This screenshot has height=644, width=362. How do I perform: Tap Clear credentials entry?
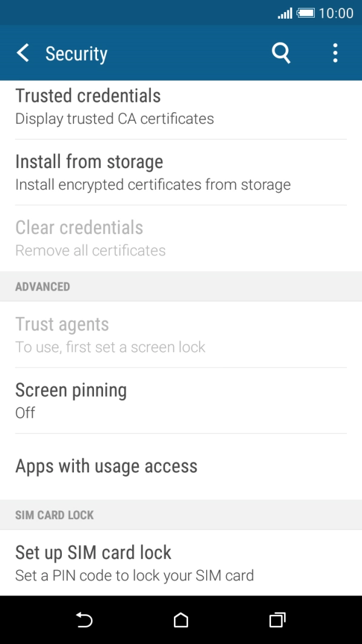(x=79, y=237)
